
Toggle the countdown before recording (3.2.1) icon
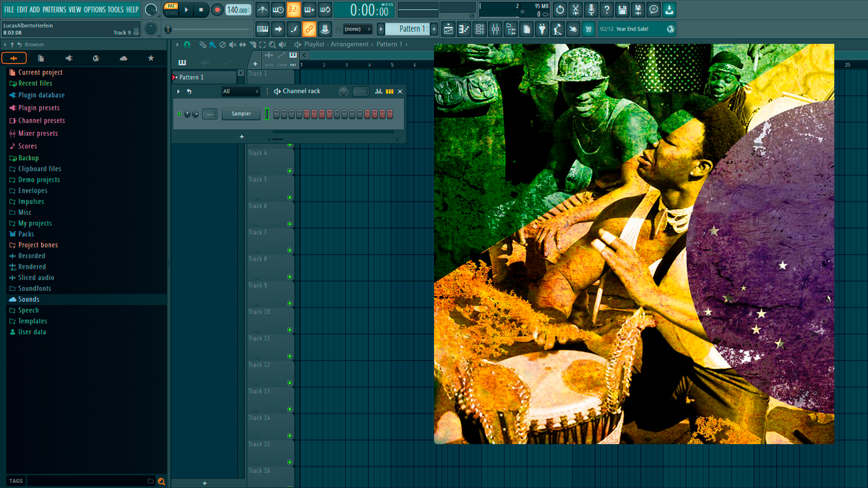[294, 10]
